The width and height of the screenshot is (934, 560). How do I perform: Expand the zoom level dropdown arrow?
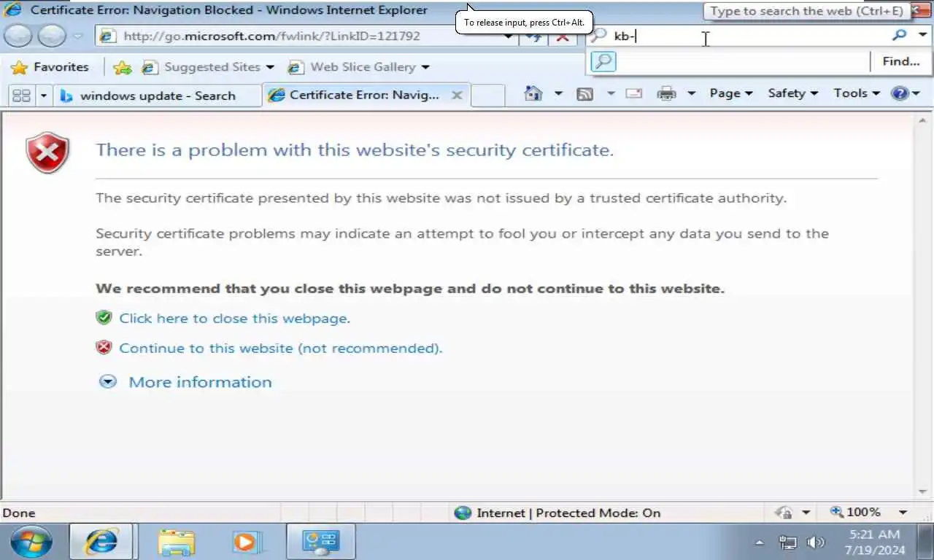pos(903,513)
